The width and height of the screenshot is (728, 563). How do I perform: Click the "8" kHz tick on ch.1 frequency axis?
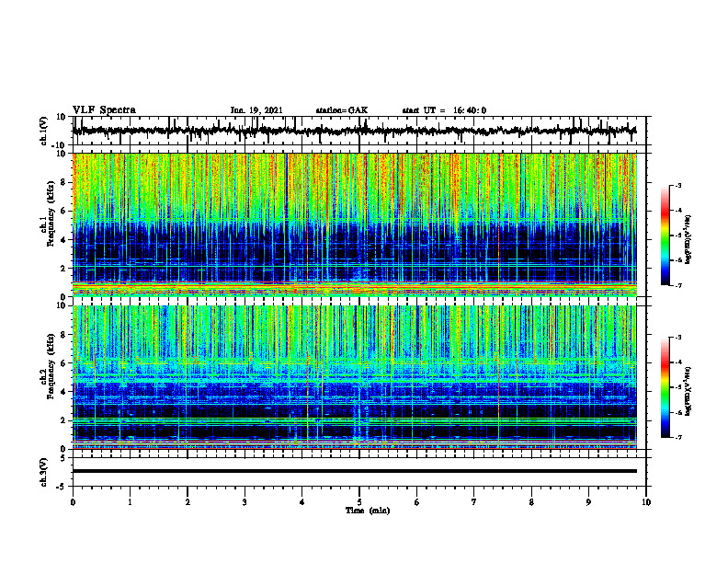point(63,182)
